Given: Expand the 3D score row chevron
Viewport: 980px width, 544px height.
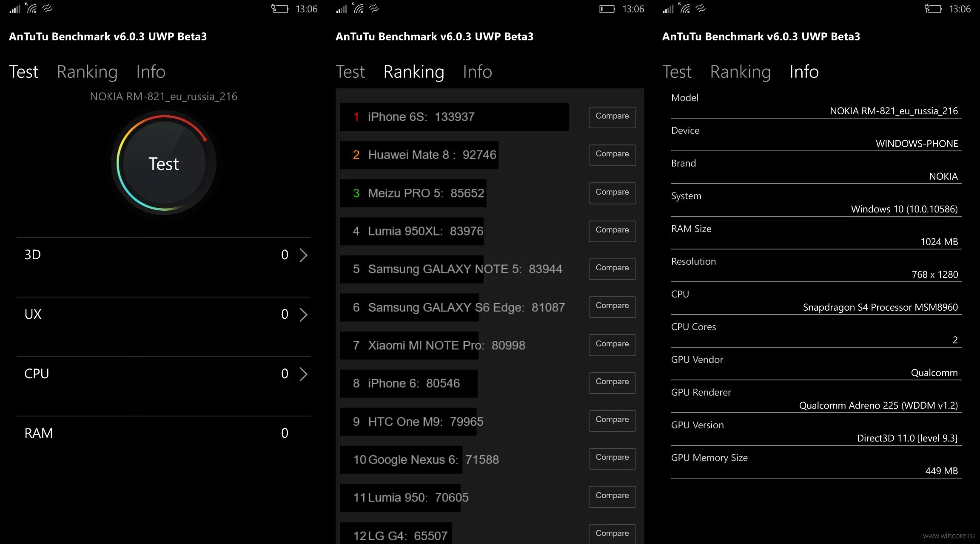Looking at the screenshot, I should [x=303, y=255].
